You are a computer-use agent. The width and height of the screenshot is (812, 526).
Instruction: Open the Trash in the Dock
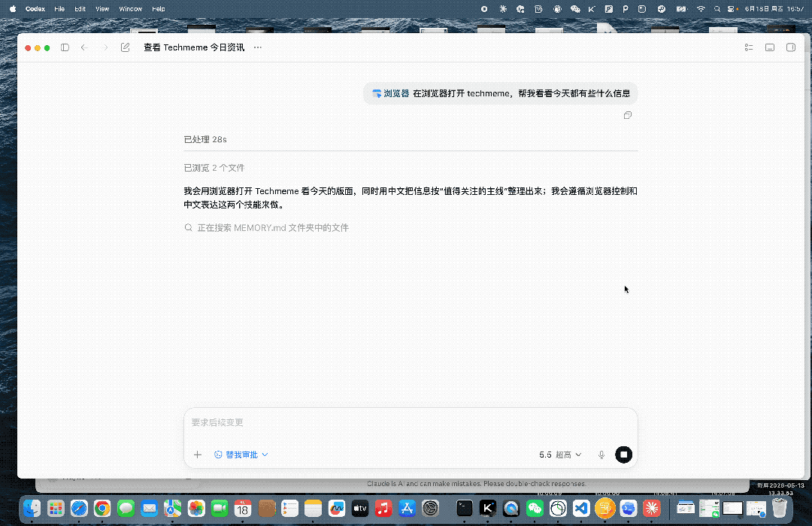[780, 509]
